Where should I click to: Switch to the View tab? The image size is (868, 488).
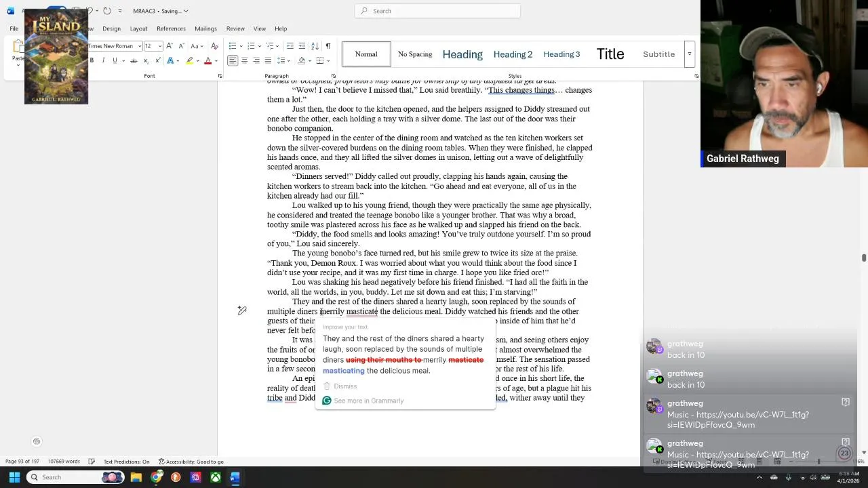pyautogui.click(x=259, y=28)
